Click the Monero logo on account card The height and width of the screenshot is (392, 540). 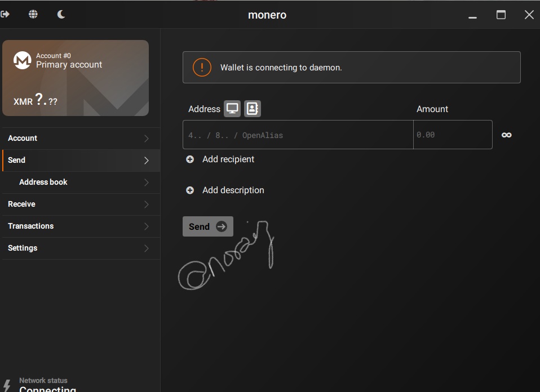tap(23, 60)
